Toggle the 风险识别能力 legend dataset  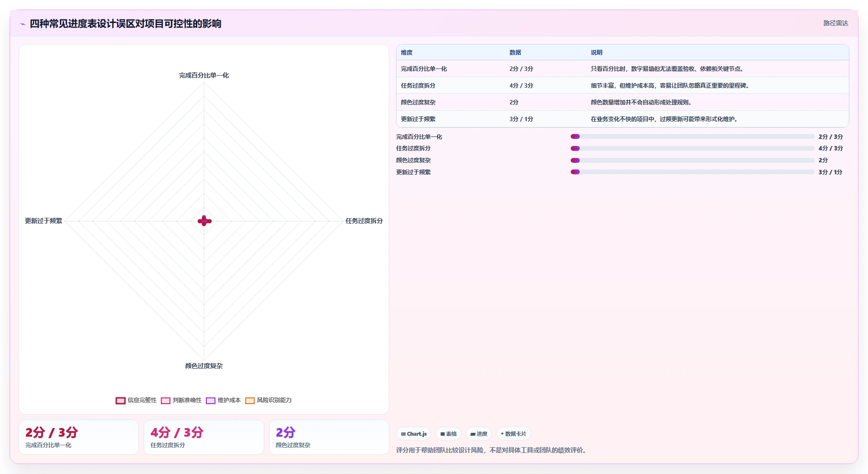pyautogui.click(x=269, y=400)
